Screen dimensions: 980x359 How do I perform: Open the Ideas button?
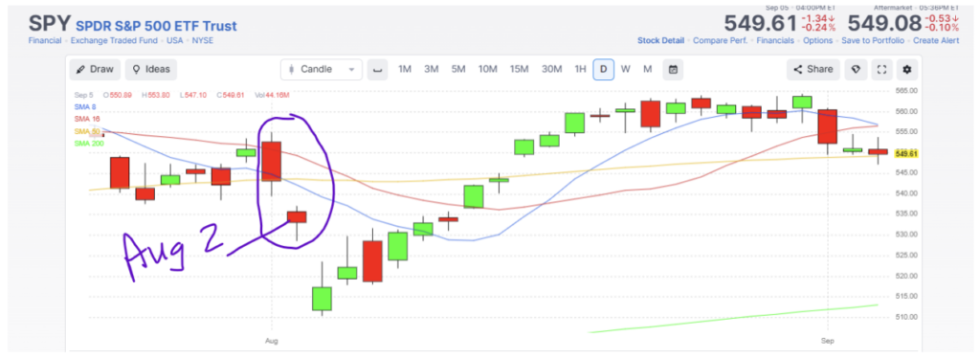coord(151,70)
